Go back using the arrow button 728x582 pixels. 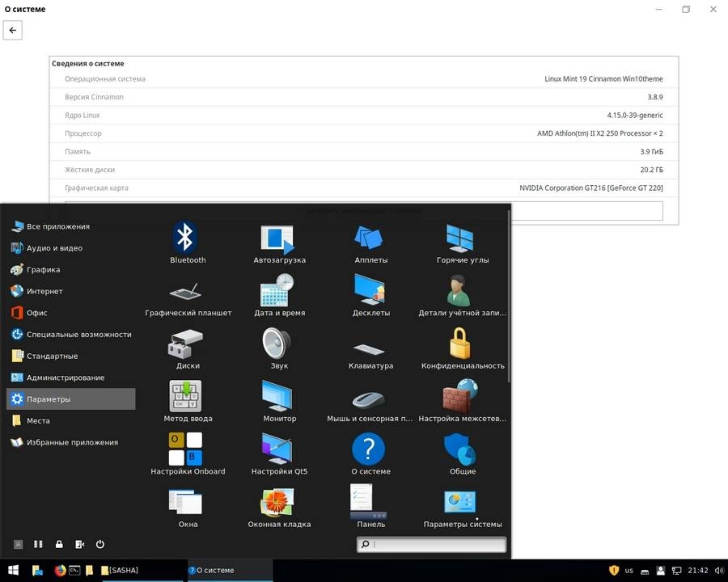click(x=12, y=30)
